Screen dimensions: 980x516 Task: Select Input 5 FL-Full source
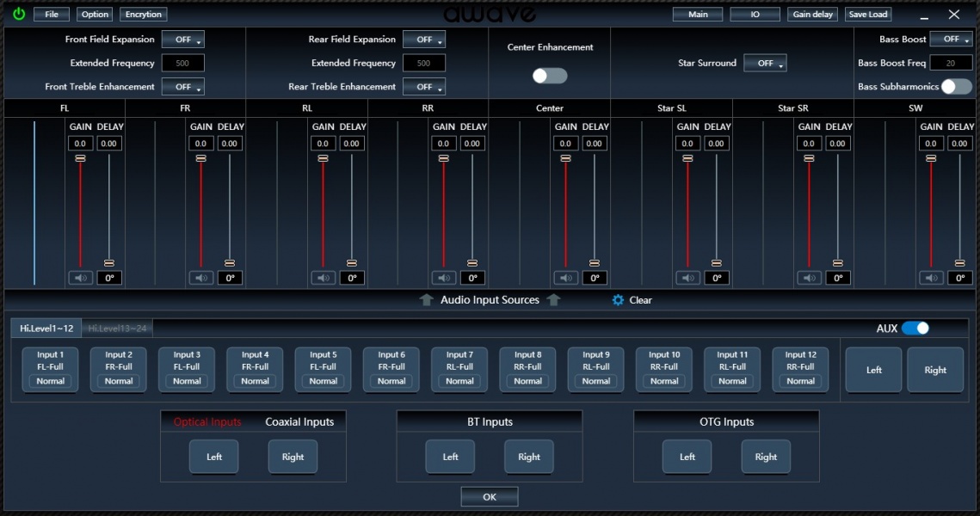[x=324, y=370]
